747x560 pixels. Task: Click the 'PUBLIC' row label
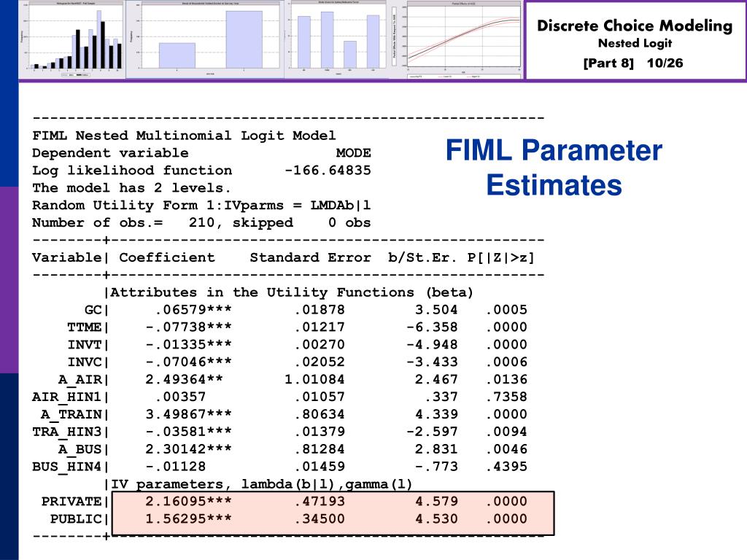point(76,519)
